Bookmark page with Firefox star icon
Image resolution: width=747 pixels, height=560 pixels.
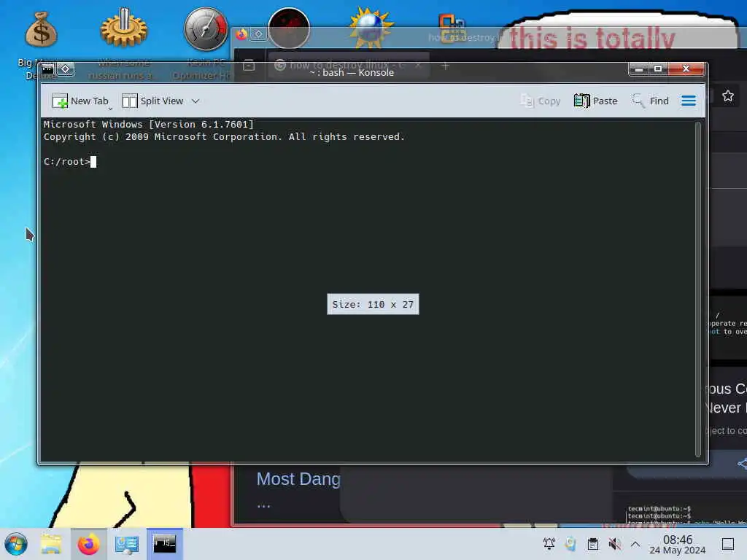(x=727, y=96)
